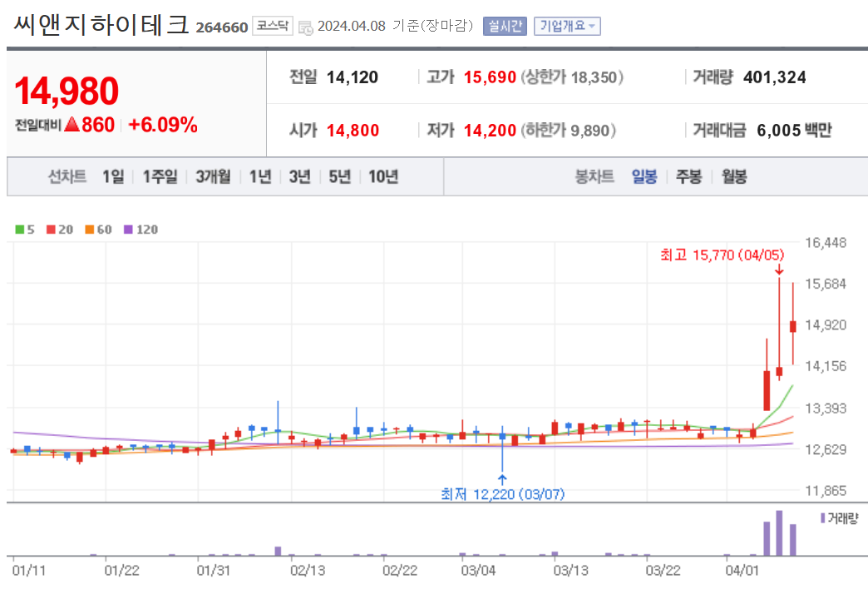Select the 1주일 line chart period

tap(160, 176)
